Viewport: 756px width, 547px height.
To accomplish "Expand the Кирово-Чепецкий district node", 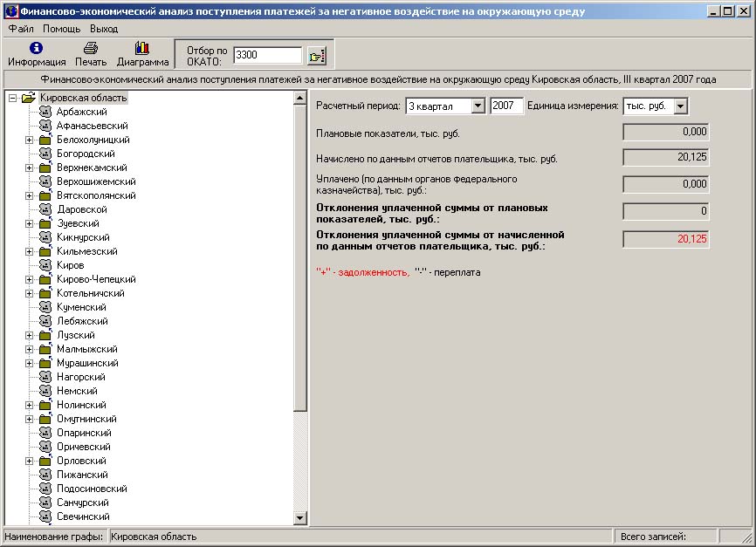I will pyautogui.click(x=29, y=279).
